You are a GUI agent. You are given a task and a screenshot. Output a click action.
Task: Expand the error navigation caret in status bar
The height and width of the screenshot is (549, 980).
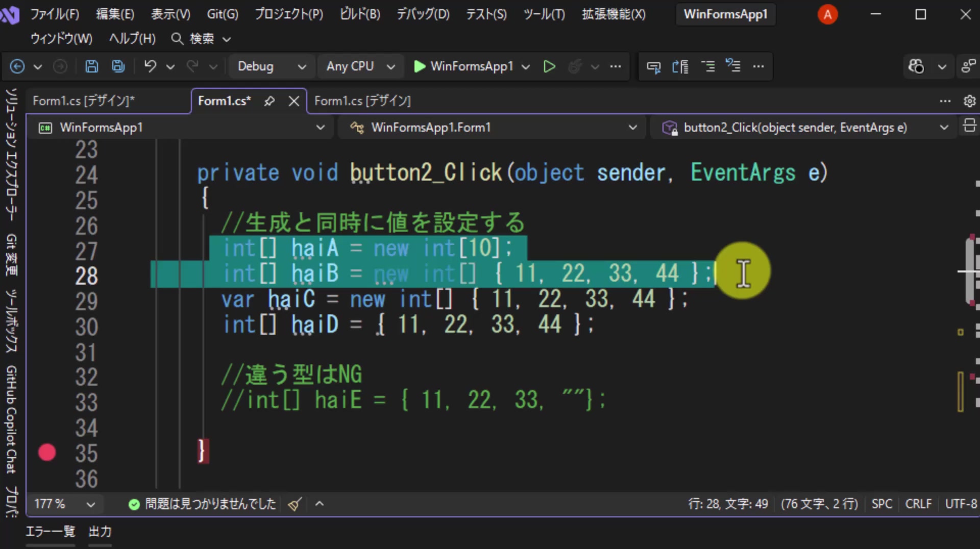320,504
